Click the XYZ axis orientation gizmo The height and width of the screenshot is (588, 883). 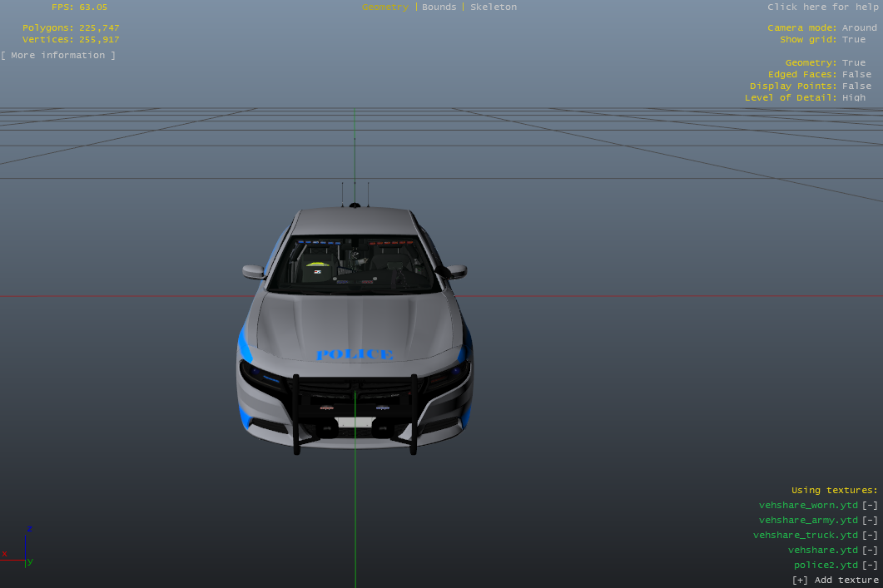point(22,546)
